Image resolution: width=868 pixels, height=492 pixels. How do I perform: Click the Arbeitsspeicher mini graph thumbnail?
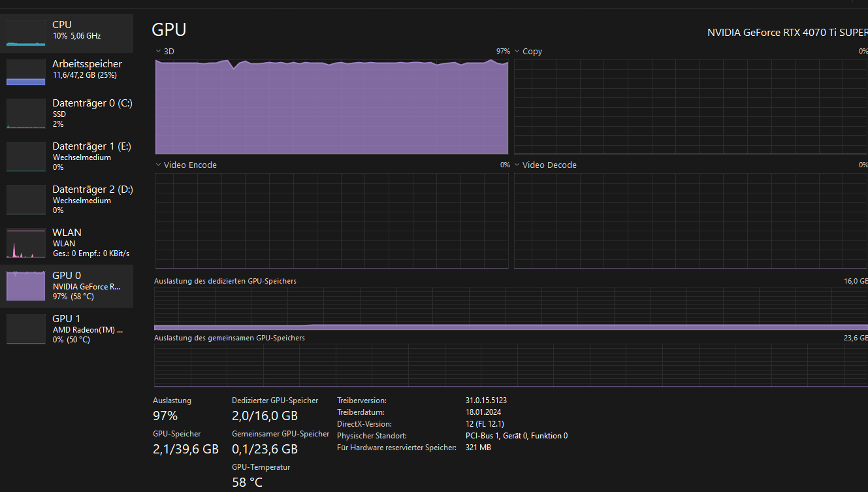[x=26, y=73]
